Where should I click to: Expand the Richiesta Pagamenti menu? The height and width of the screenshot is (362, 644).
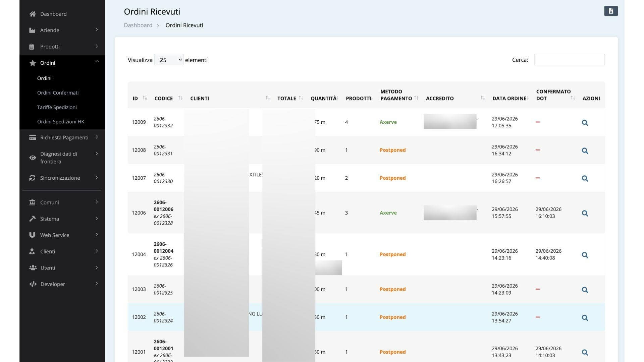point(64,137)
